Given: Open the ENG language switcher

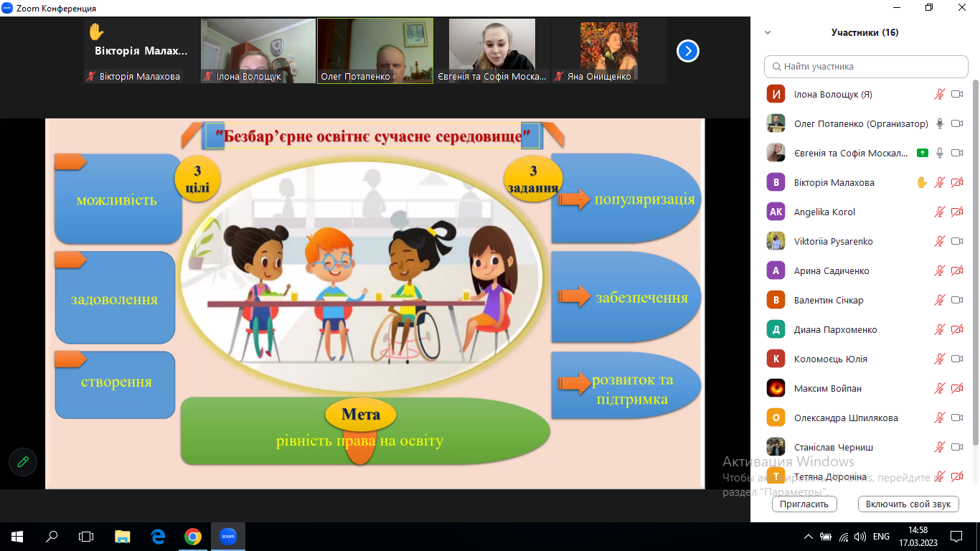Looking at the screenshot, I should click(881, 537).
